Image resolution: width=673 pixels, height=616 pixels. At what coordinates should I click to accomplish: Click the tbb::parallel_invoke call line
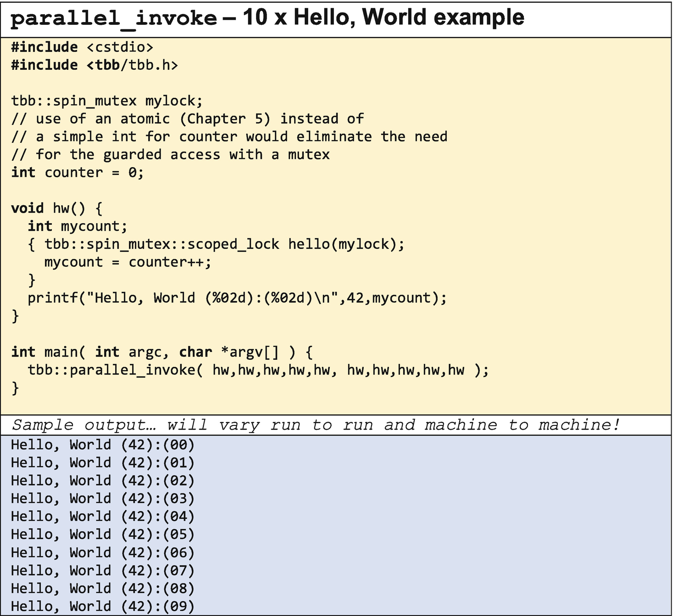coord(258,370)
